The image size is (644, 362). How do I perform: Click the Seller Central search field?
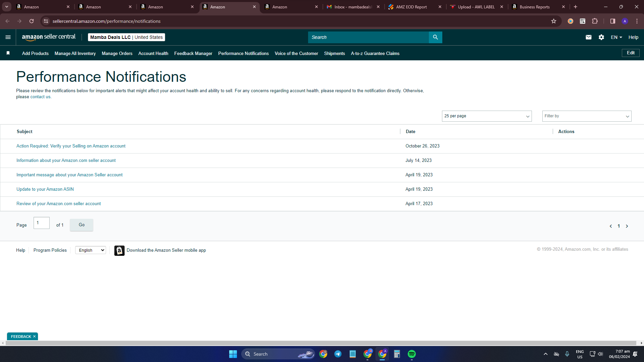[x=368, y=37]
